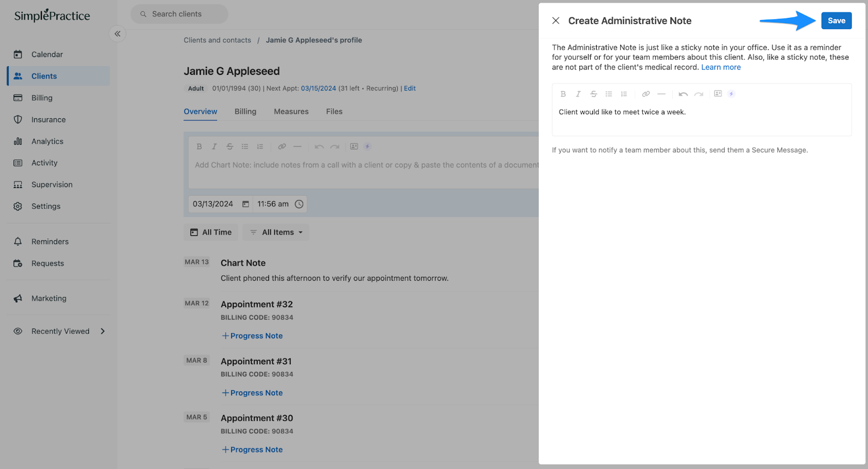Add Progress Note for Appointment #30
This screenshot has width=868, height=469.
pyautogui.click(x=252, y=449)
